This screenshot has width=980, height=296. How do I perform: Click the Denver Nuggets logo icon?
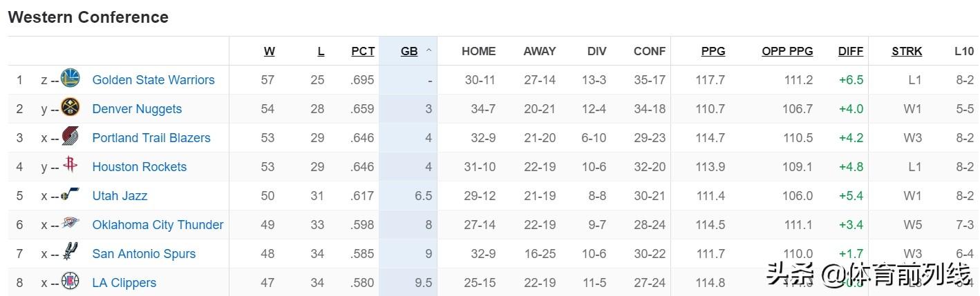pyautogui.click(x=70, y=108)
